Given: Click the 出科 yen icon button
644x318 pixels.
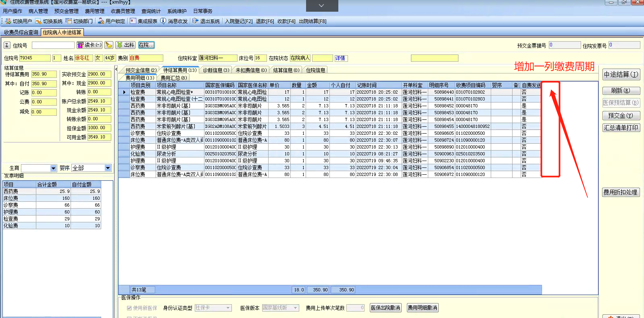Looking at the screenshot, I should pyautogui.click(x=125, y=45).
